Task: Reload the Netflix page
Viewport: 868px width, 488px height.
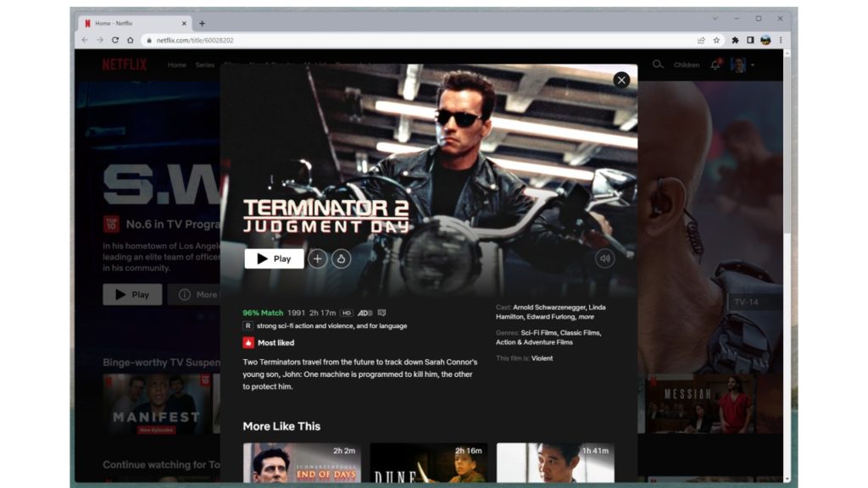Action: click(115, 41)
